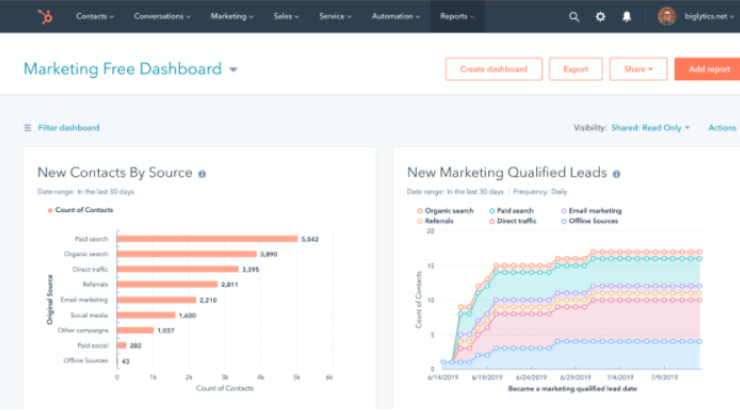
Task: Click the 2,811 value label
Action: pos(229,285)
